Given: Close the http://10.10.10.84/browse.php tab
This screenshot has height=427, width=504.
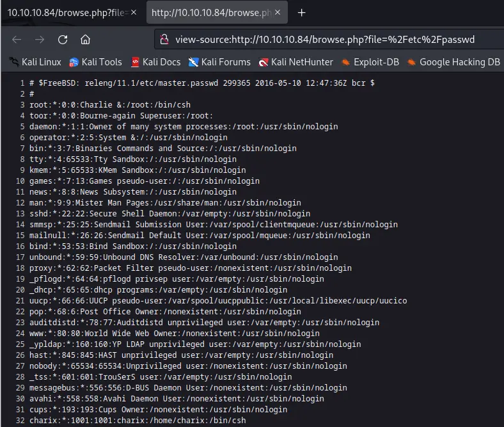Looking at the screenshot, I should pos(278,12).
